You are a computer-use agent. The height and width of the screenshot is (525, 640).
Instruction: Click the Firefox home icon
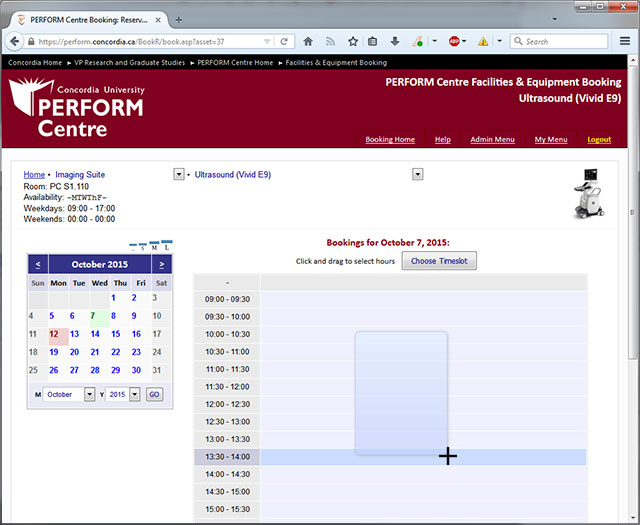click(307, 42)
